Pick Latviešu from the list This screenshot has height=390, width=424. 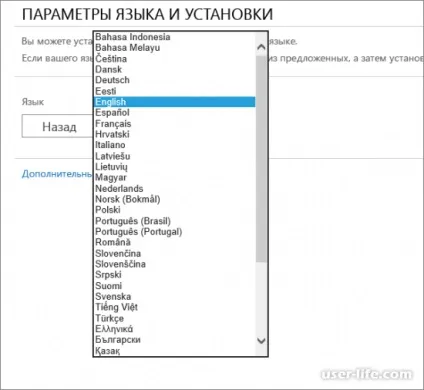pos(175,156)
